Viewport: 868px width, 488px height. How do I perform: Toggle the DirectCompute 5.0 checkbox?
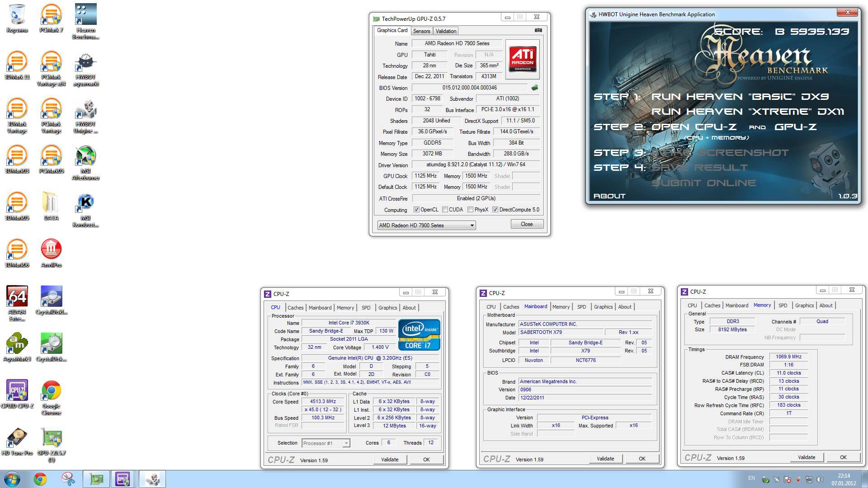495,210
